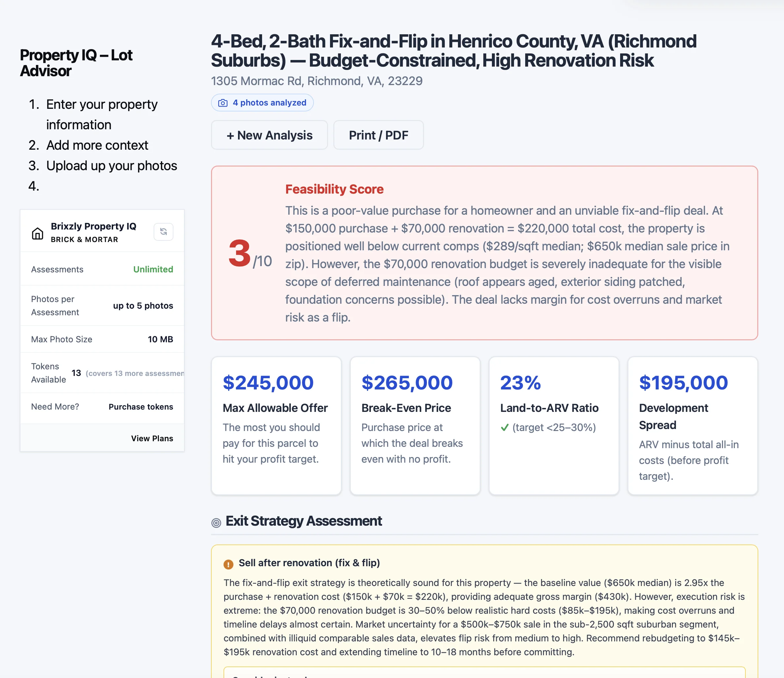
Task: Click the Assessments row label
Action: (57, 269)
